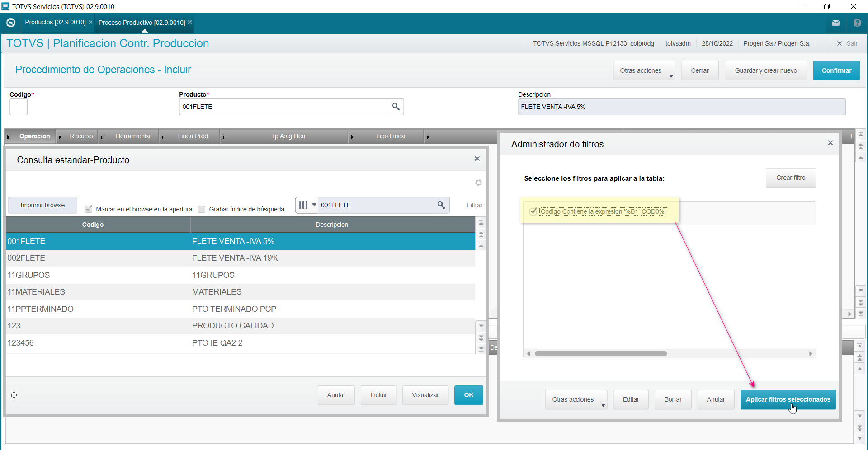
Task: Click 'Aplicar filtros seleccionados' button
Action: click(x=788, y=399)
